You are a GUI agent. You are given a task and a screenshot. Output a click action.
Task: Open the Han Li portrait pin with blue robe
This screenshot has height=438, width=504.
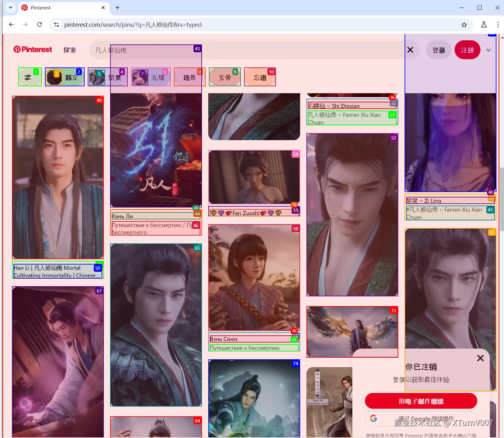[58, 177]
